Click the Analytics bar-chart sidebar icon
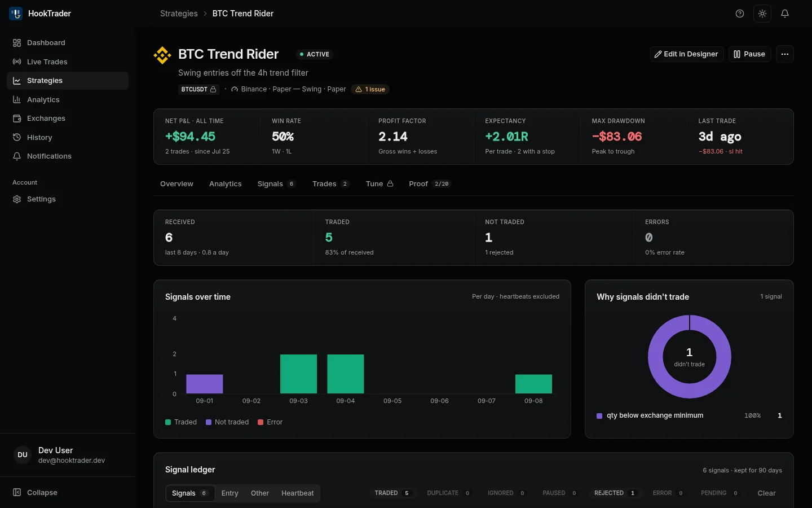The image size is (812, 508). point(17,100)
